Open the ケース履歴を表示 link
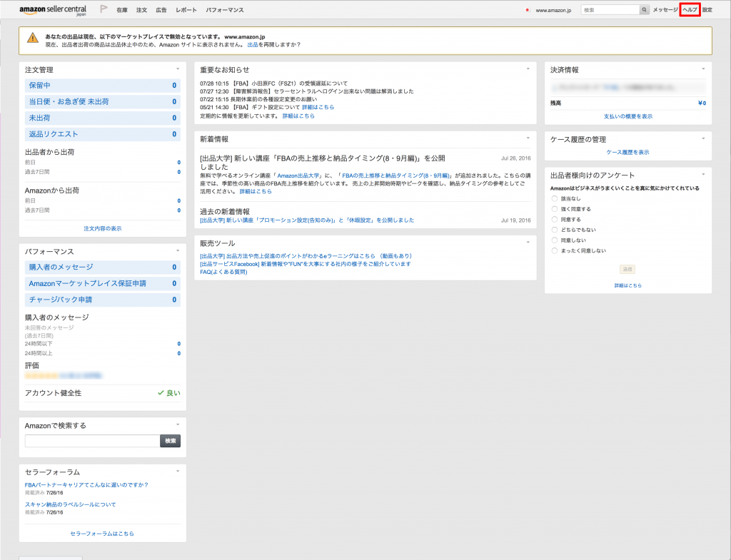This screenshot has width=731, height=560. pyautogui.click(x=627, y=153)
